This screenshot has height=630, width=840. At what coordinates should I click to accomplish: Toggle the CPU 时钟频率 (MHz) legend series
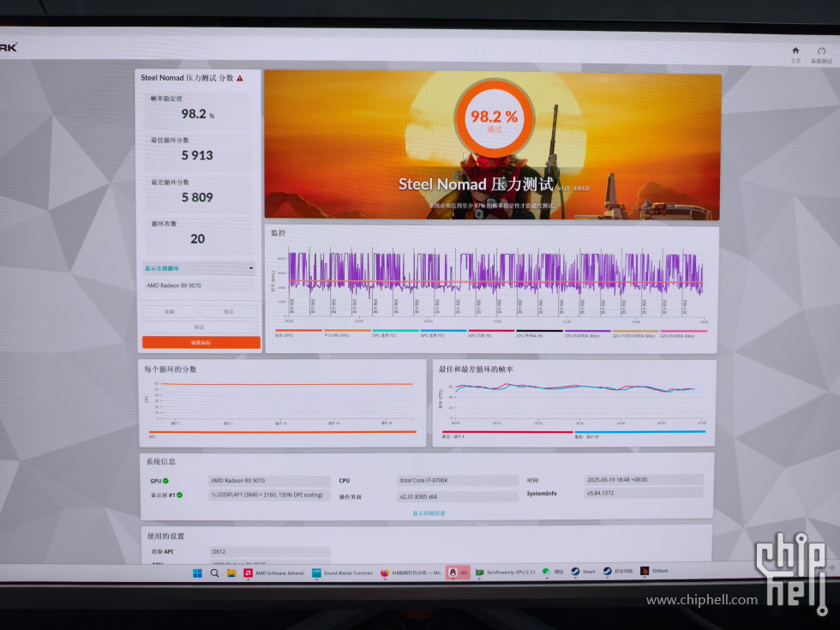pyautogui.click(x=588, y=333)
